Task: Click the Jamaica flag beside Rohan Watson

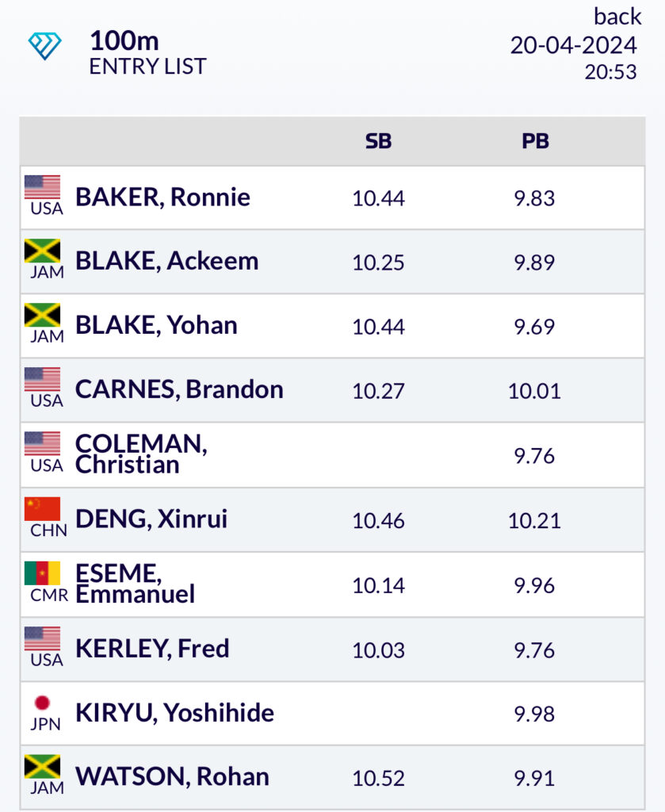Action: point(43,767)
